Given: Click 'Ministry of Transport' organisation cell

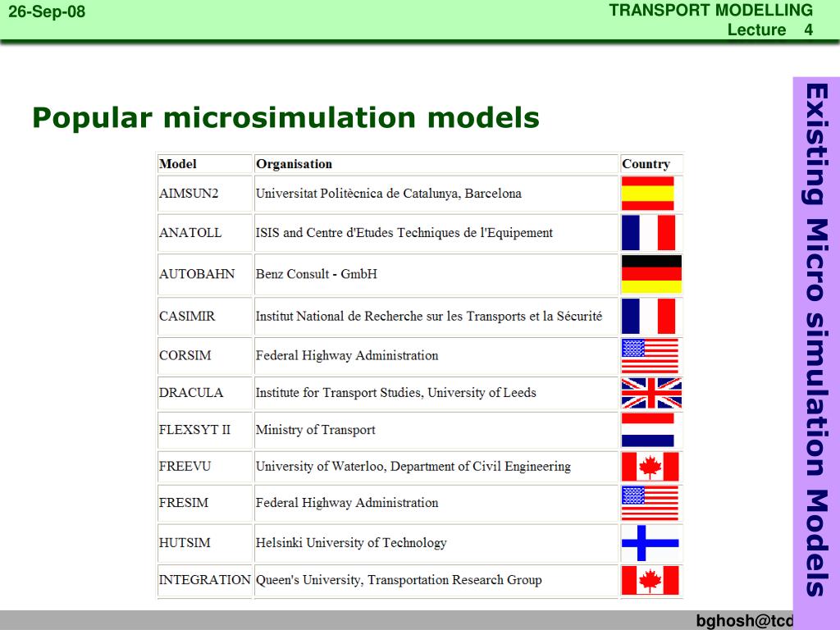Looking at the screenshot, I should (436, 430).
